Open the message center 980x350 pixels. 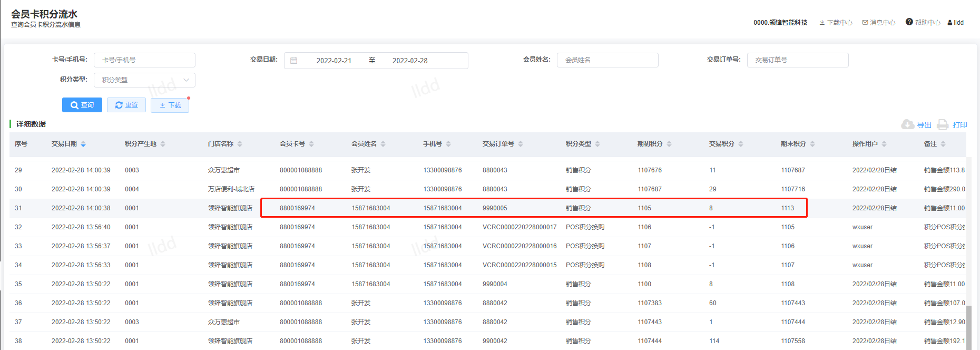pyautogui.click(x=879, y=23)
